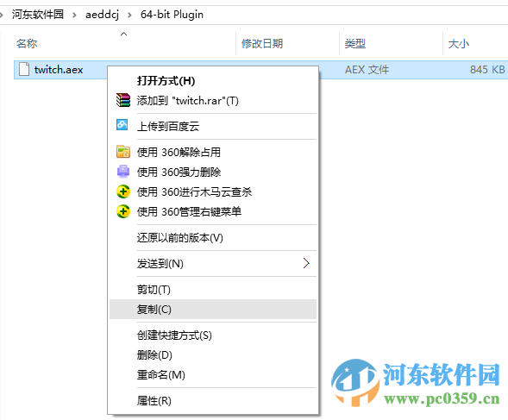Choose 还原以前的版本(V)
This screenshot has height=420, width=508.
213,237
